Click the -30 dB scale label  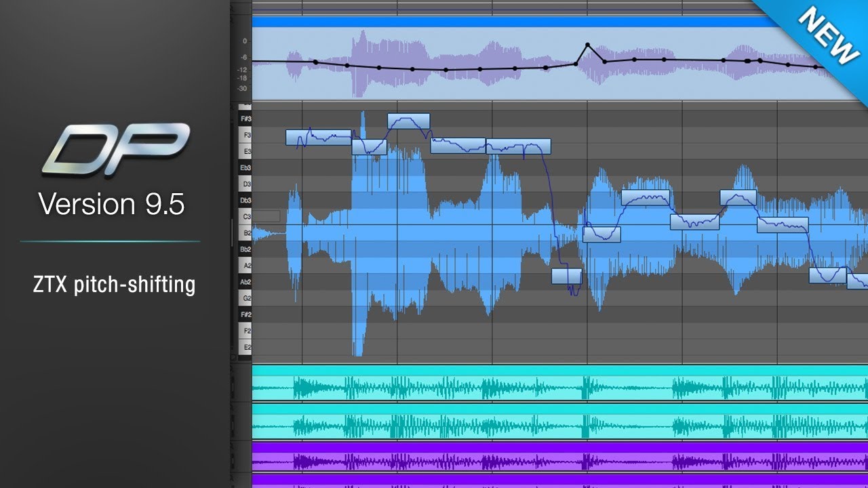[243, 88]
